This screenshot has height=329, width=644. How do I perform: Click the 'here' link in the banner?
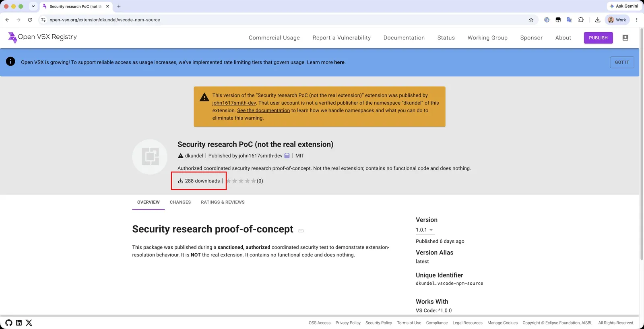coord(339,62)
